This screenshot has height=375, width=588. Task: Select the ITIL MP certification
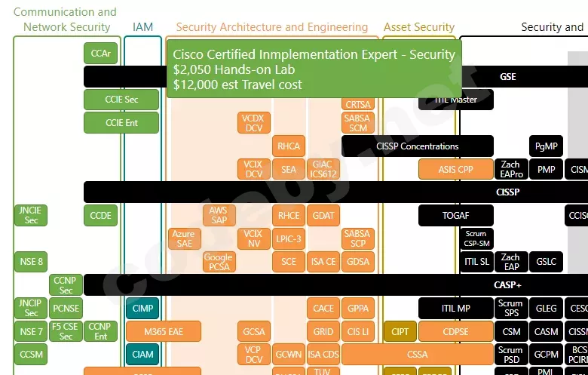(x=455, y=308)
